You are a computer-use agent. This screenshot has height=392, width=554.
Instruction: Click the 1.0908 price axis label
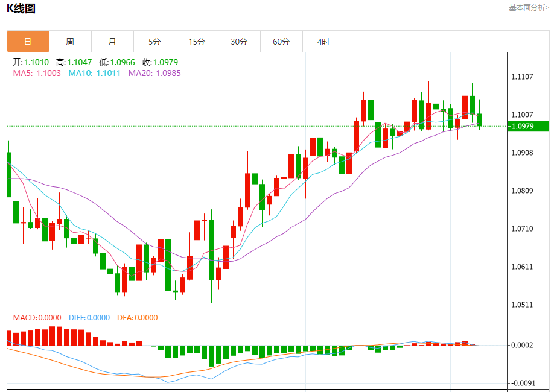pos(522,153)
